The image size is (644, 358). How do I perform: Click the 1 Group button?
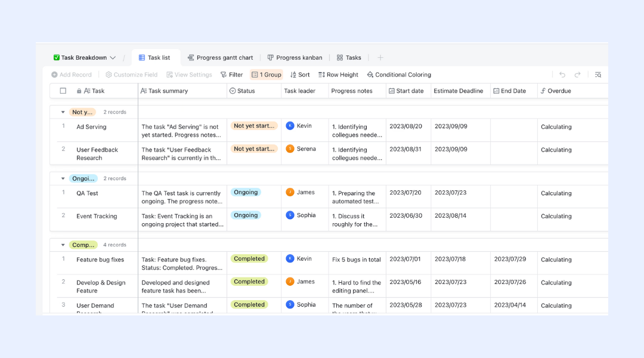tap(267, 75)
